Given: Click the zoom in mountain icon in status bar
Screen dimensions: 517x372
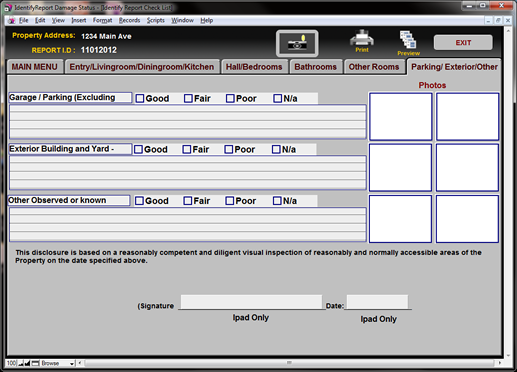Looking at the screenshot, I should (27, 363).
